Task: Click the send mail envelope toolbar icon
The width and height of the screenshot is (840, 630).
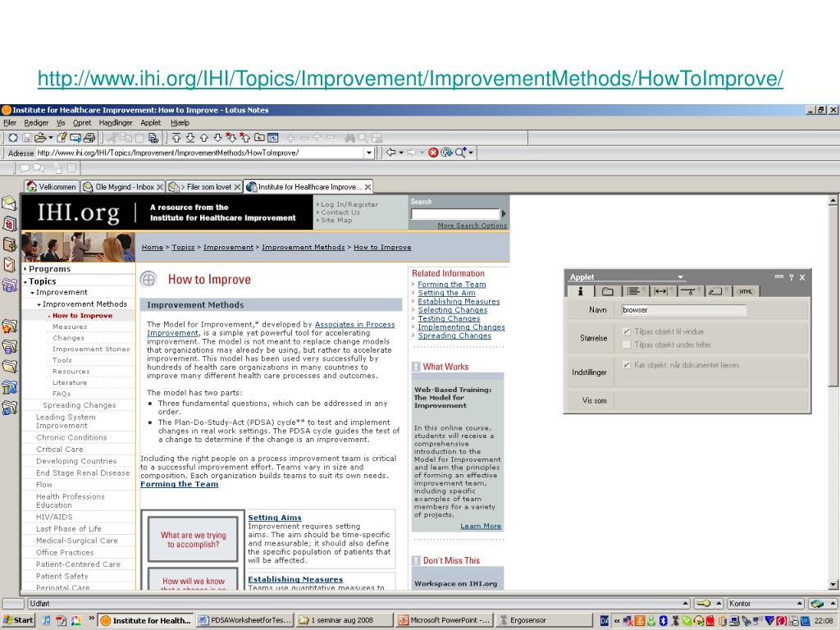Action: (x=75, y=138)
